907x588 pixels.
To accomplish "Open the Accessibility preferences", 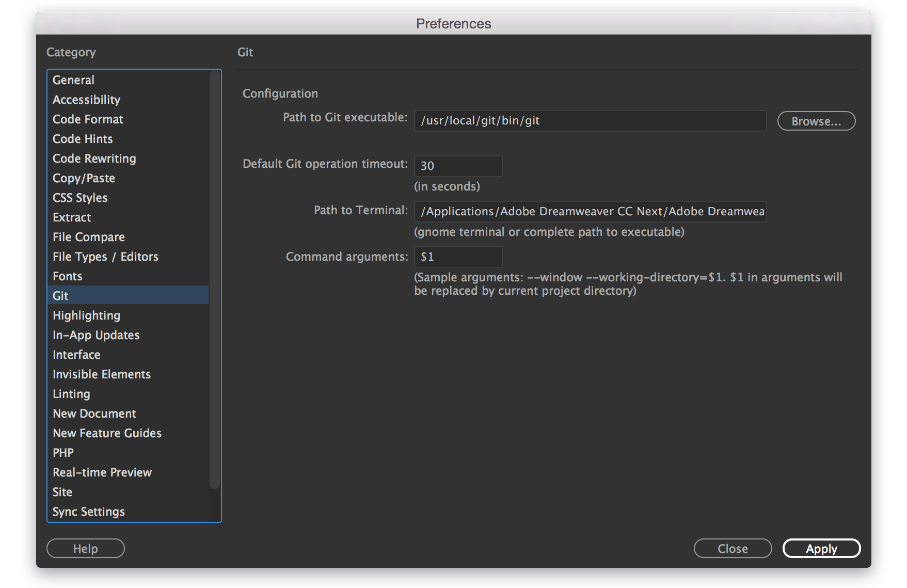I will pos(86,99).
